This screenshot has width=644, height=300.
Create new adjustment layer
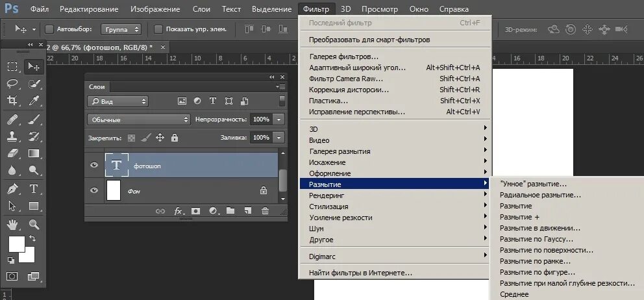pyautogui.click(x=213, y=211)
